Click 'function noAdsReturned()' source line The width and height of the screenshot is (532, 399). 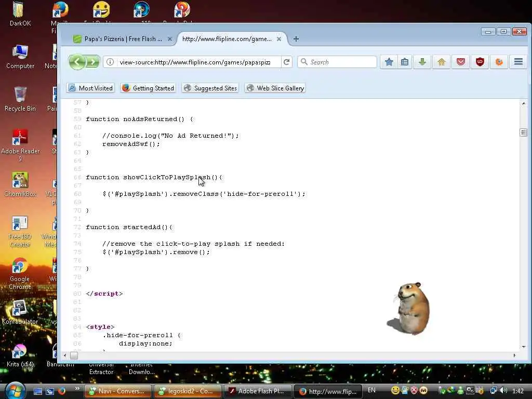pos(139,119)
